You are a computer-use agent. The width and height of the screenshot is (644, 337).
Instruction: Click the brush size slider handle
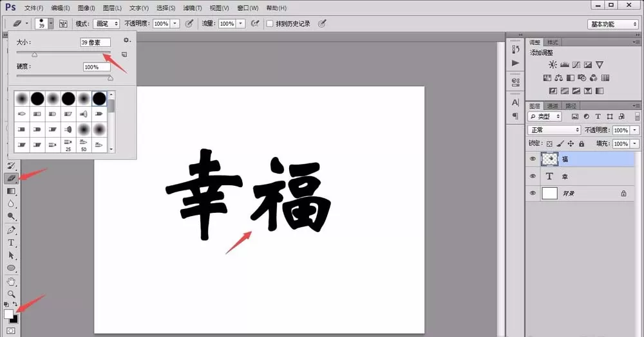35,55
